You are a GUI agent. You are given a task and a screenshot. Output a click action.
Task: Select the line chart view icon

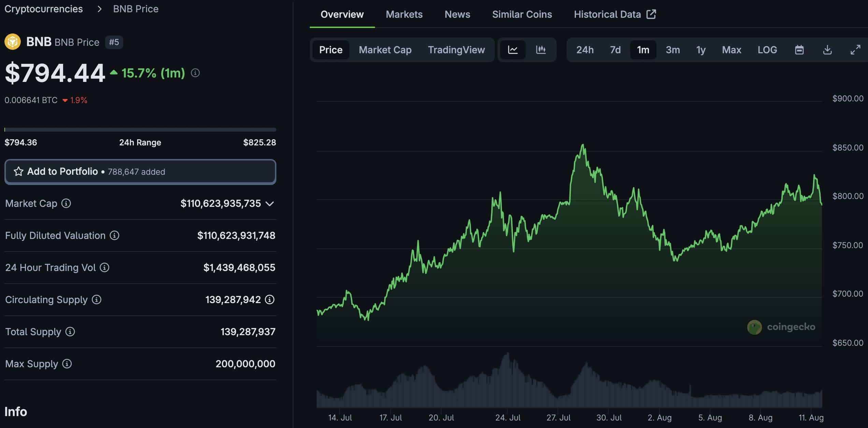click(513, 50)
